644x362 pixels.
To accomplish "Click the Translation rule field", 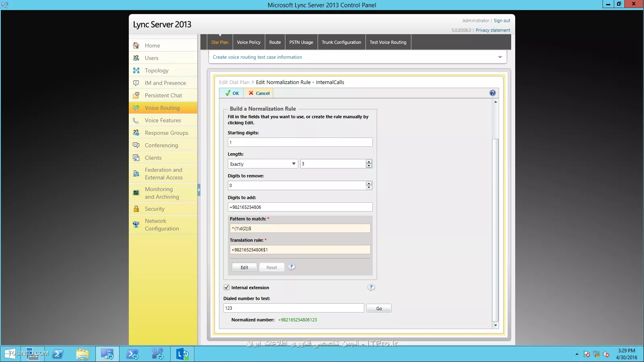I will [x=300, y=250].
